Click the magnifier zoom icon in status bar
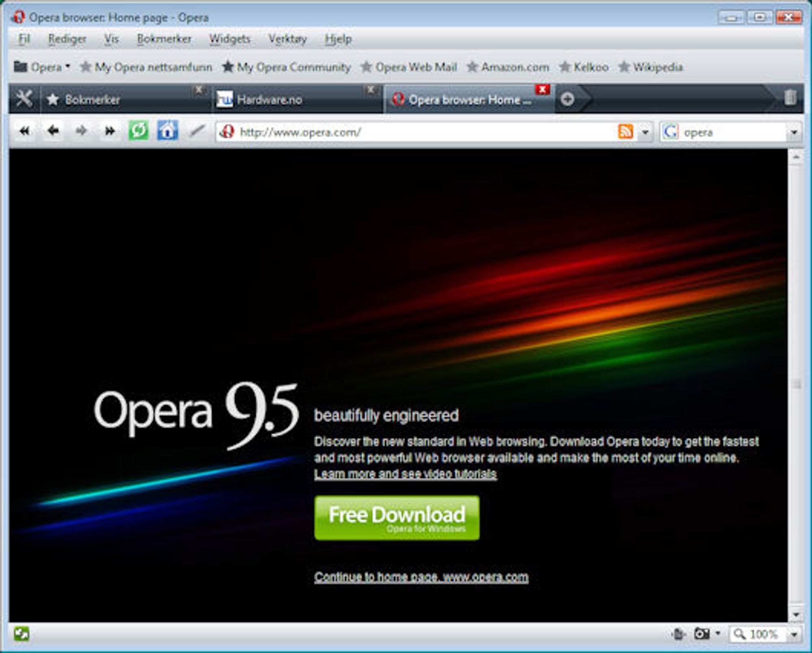 [x=740, y=634]
